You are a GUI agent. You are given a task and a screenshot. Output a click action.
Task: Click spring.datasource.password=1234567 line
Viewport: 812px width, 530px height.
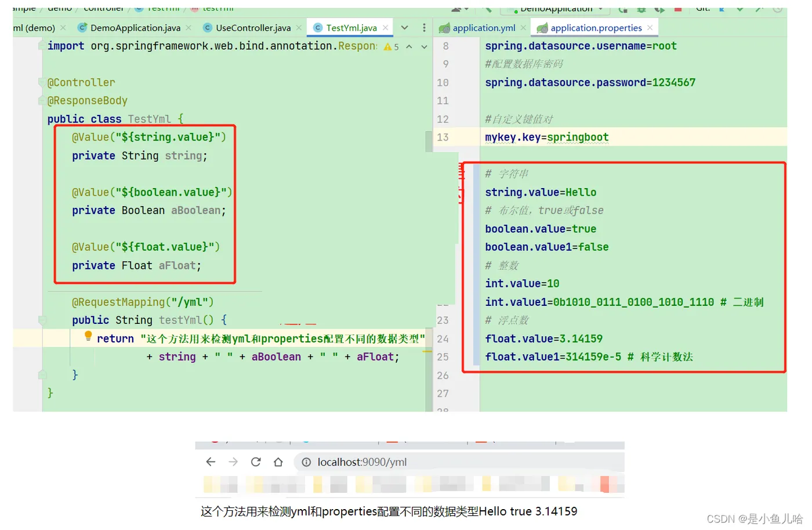tap(590, 82)
